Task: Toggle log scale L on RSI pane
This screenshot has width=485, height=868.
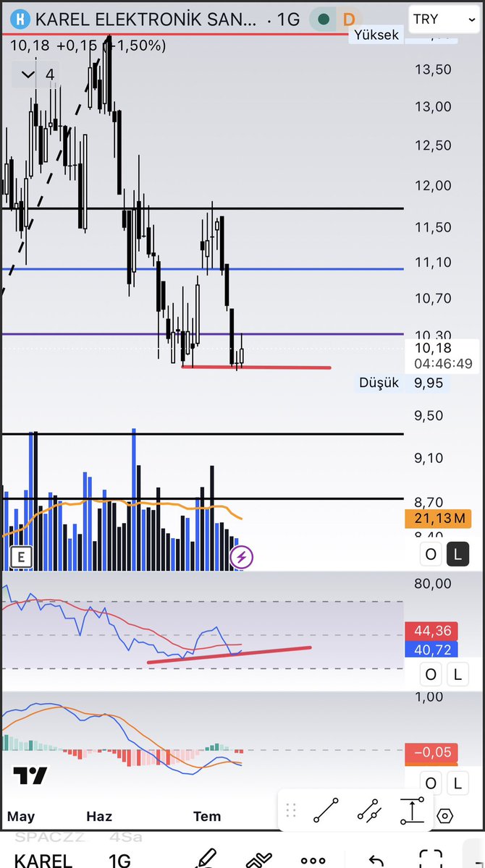Action: [x=457, y=675]
